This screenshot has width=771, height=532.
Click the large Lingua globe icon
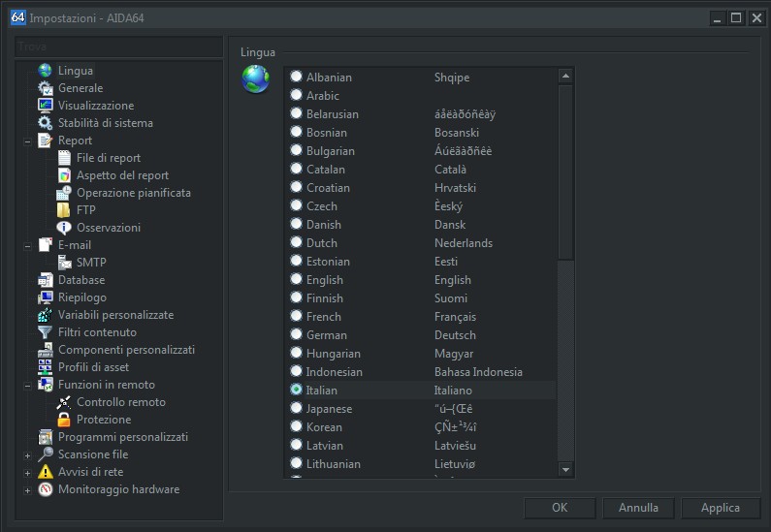pyautogui.click(x=256, y=79)
